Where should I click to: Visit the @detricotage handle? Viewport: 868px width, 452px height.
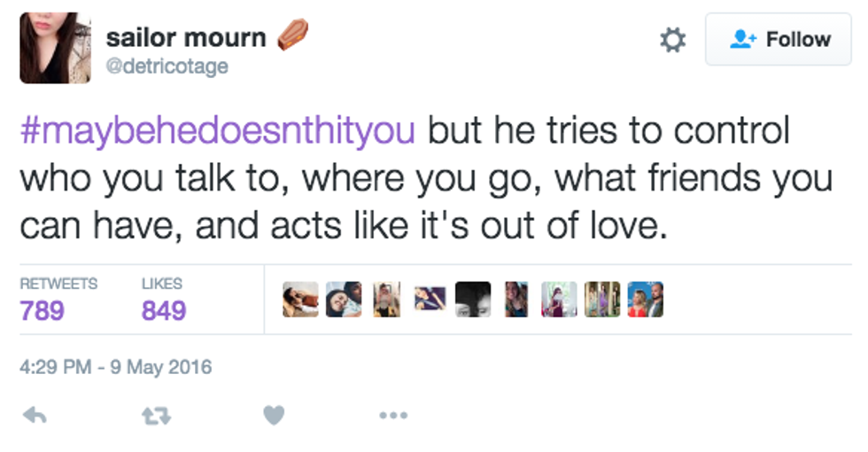tap(167, 66)
